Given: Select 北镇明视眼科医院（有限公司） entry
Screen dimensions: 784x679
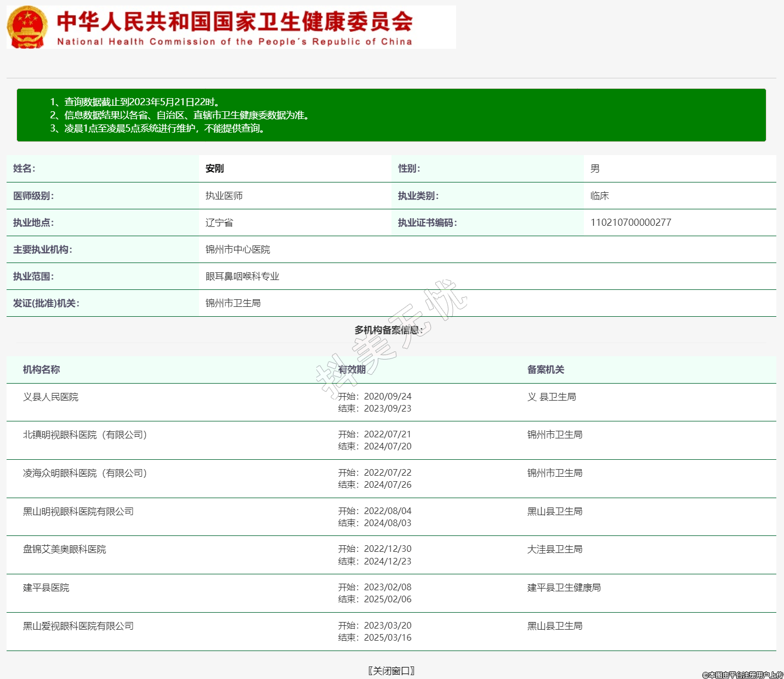Looking at the screenshot, I should coord(85,435).
